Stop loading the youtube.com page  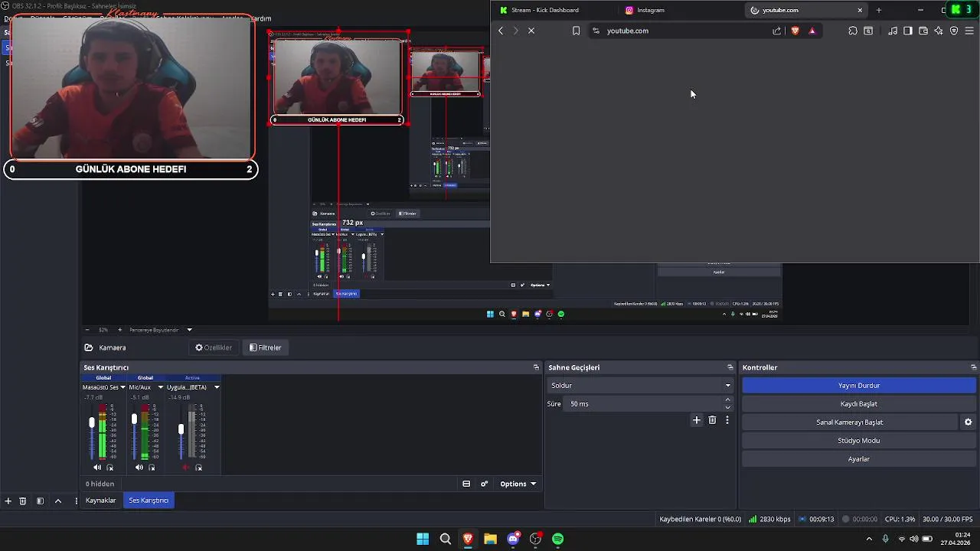tap(531, 31)
